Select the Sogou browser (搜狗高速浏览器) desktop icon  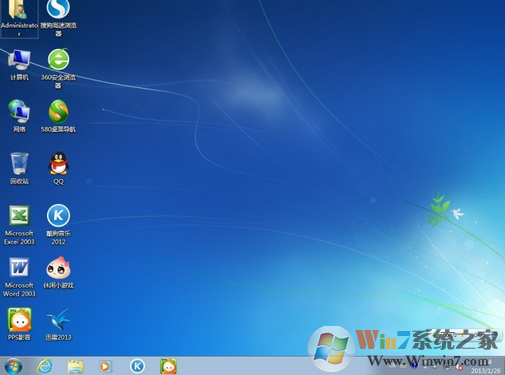[x=58, y=18]
